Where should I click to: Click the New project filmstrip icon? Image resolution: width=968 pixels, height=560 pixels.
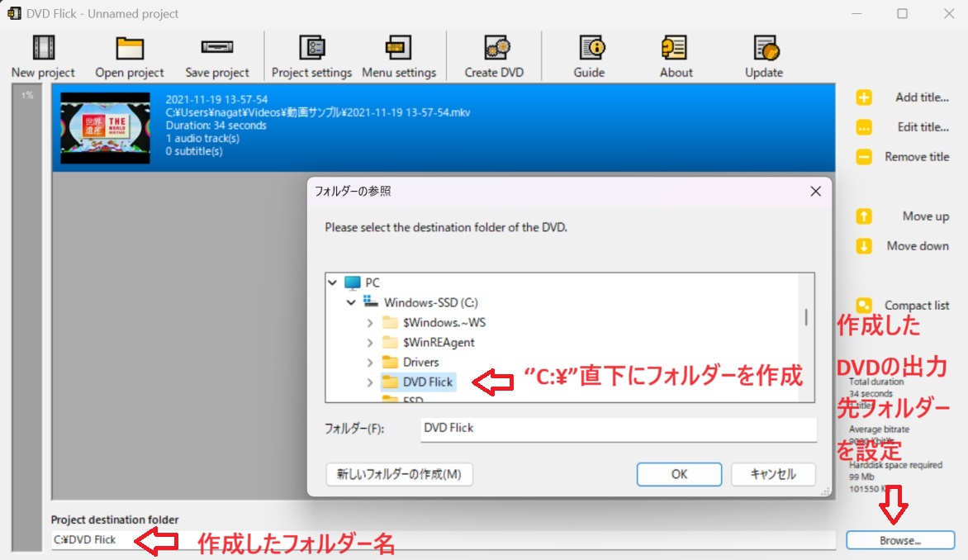pyautogui.click(x=43, y=48)
